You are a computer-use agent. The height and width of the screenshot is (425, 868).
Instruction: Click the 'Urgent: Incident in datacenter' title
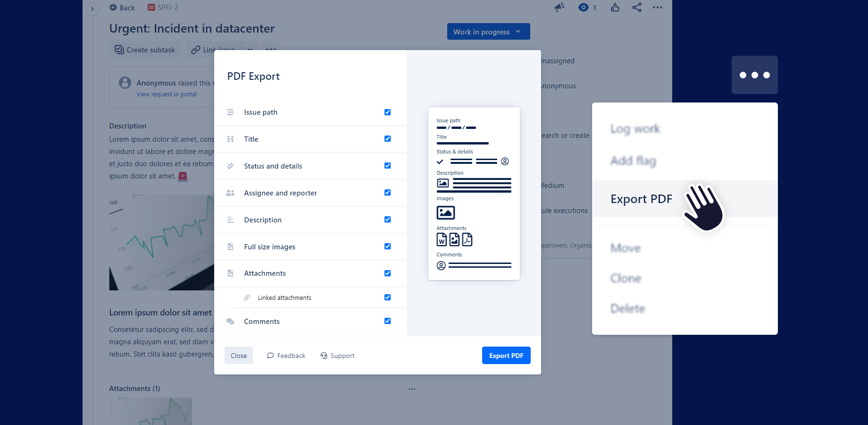[192, 28]
